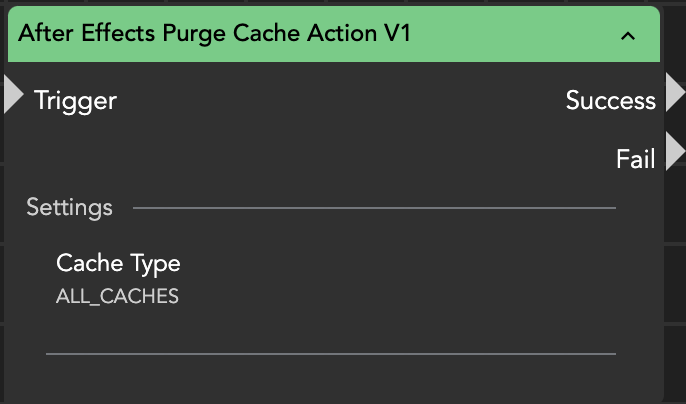Click the node's bottom edge below the divider
686x404 pixels.
330,385
